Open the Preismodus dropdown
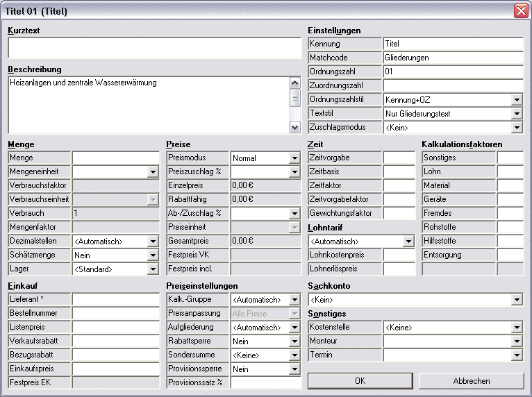This screenshot has width=532, height=397. tap(294, 158)
